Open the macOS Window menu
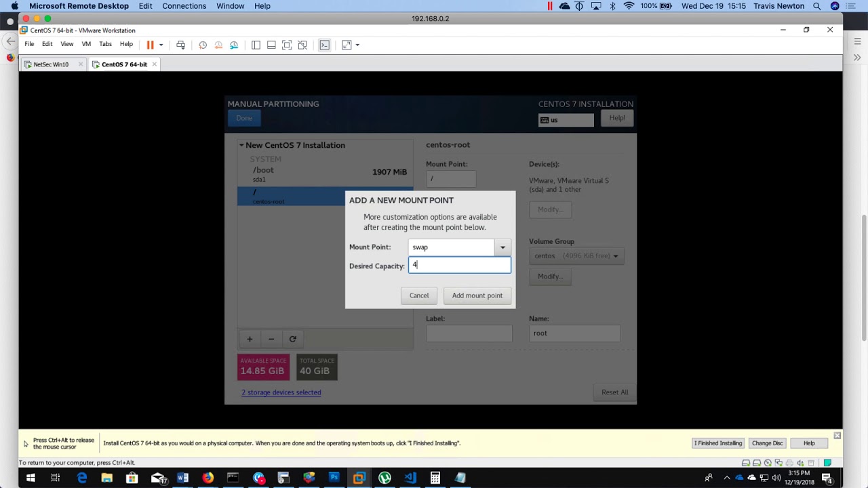This screenshot has width=868, height=488. (x=230, y=6)
